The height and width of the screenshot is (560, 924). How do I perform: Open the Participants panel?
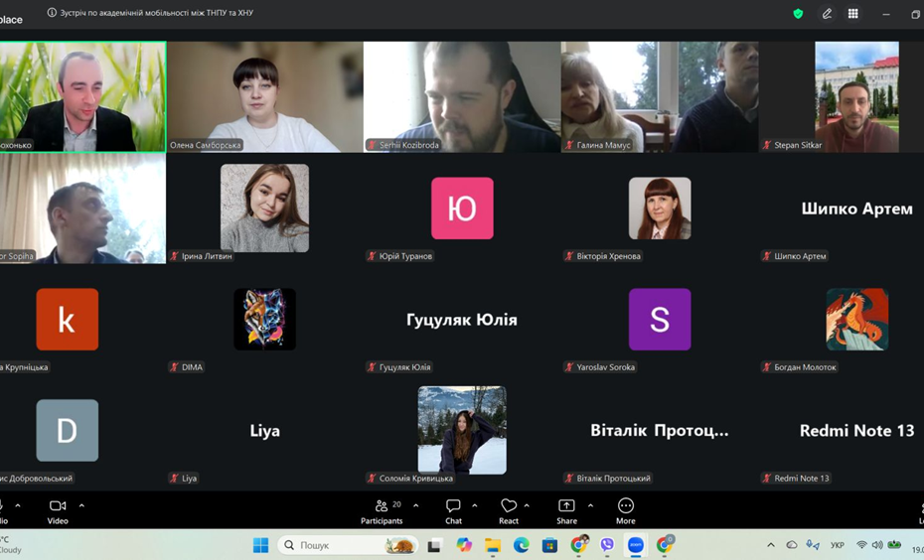(382, 510)
